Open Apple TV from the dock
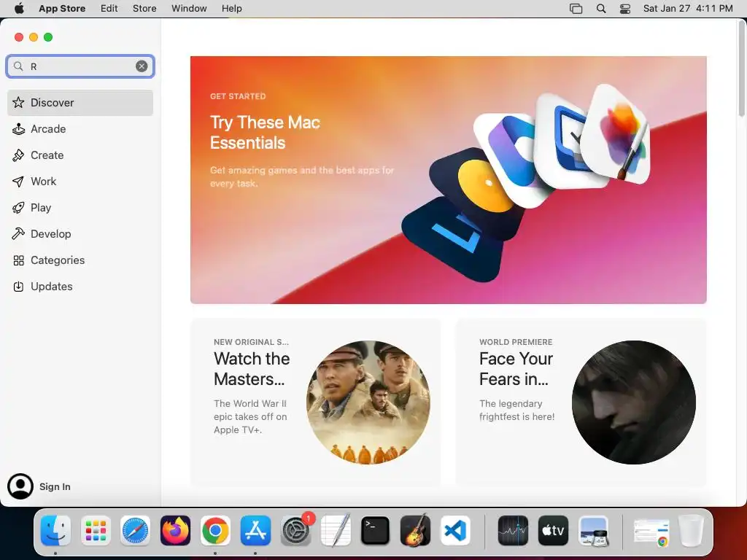The width and height of the screenshot is (747, 560). (x=553, y=531)
